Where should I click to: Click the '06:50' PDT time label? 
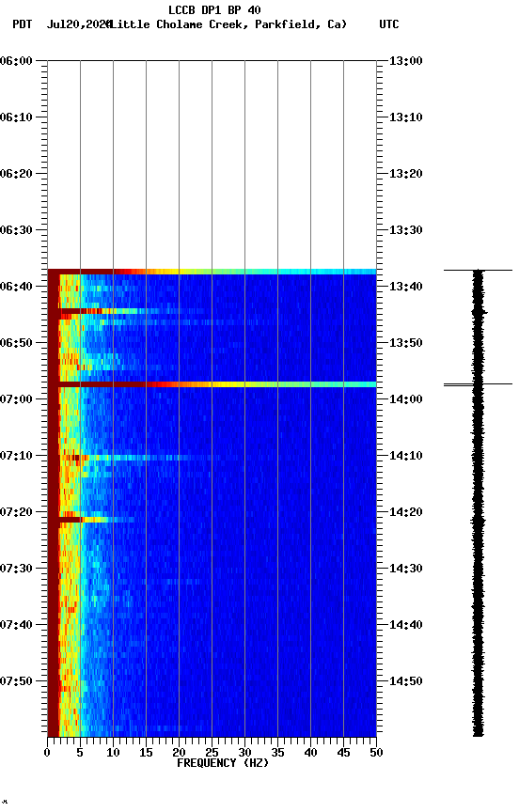pyautogui.click(x=16, y=343)
